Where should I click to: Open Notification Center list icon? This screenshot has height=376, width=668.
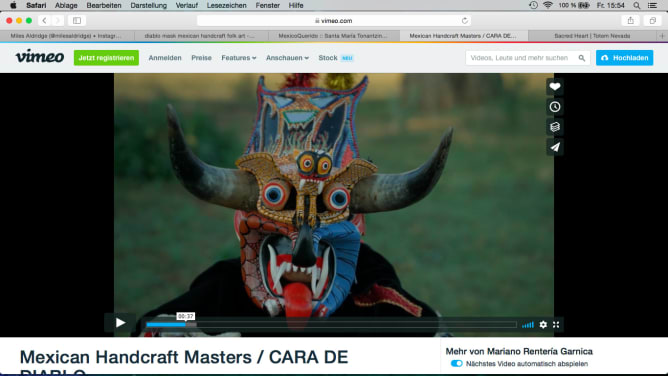tap(652, 5)
